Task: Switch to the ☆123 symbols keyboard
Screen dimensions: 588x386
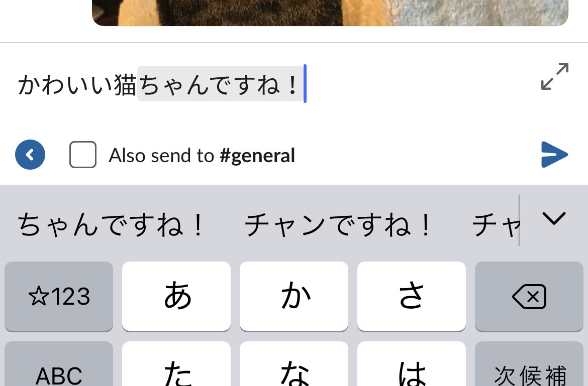Action: pos(59,296)
